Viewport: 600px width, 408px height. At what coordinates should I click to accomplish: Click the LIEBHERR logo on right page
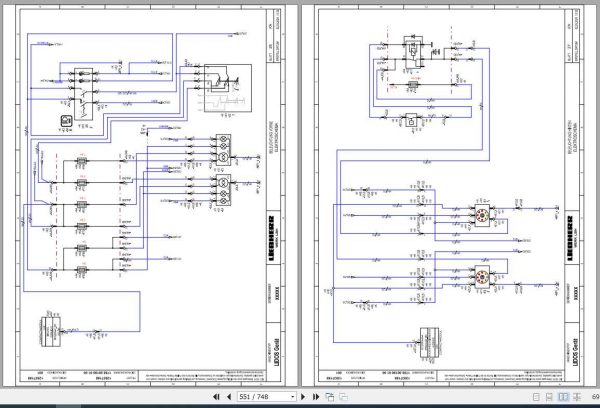(x=570, y=238)
